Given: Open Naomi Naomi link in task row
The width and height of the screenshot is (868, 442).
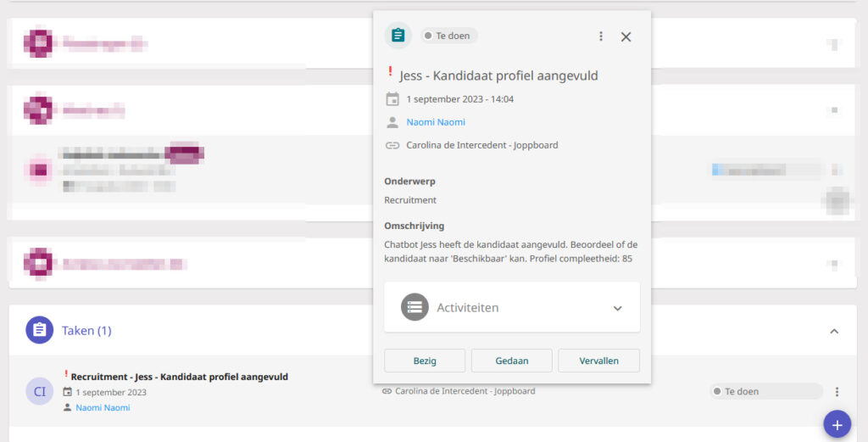Looking at the screenshot, I should [103, 407].
